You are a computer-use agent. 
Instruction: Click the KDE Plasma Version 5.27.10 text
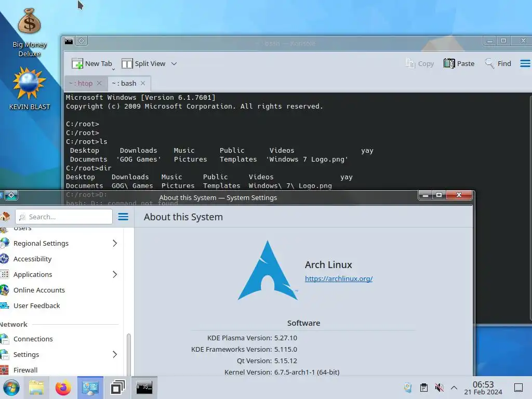coord(252,338)
